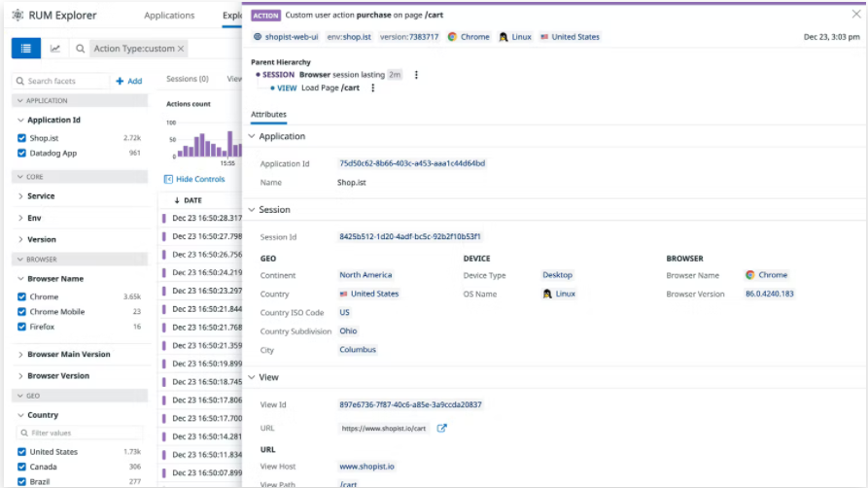Image resolution: width=868 pixels, height=488 pixels.
Task: Expand the Env facet
Action: coord(20,219)
